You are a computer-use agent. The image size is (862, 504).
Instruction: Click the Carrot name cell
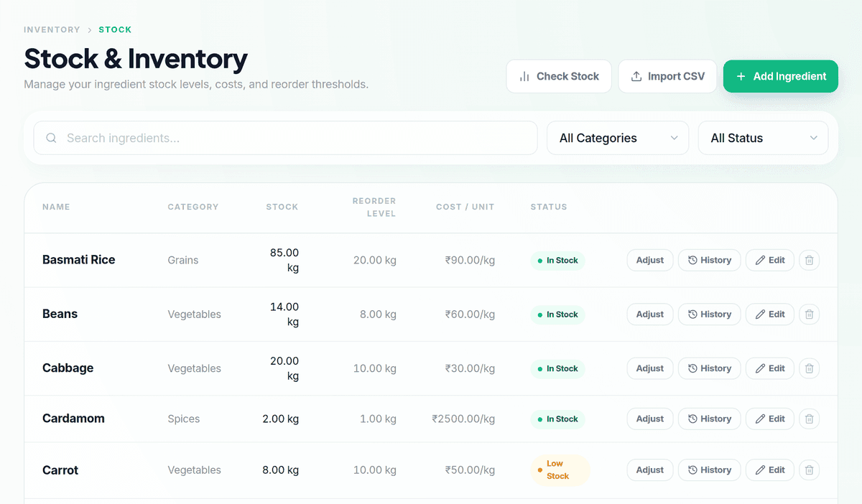point(60,470)
